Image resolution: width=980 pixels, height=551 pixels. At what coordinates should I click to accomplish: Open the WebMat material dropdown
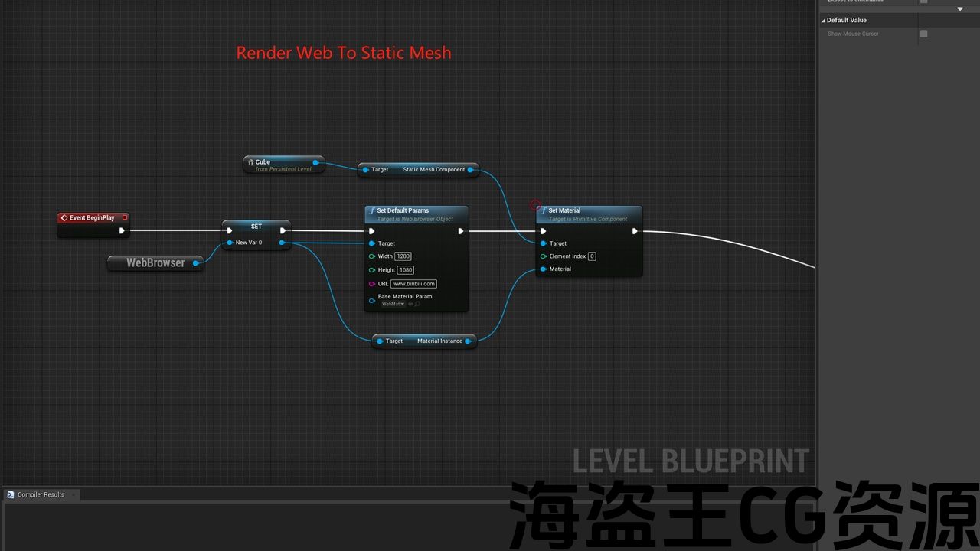point(394,305)
